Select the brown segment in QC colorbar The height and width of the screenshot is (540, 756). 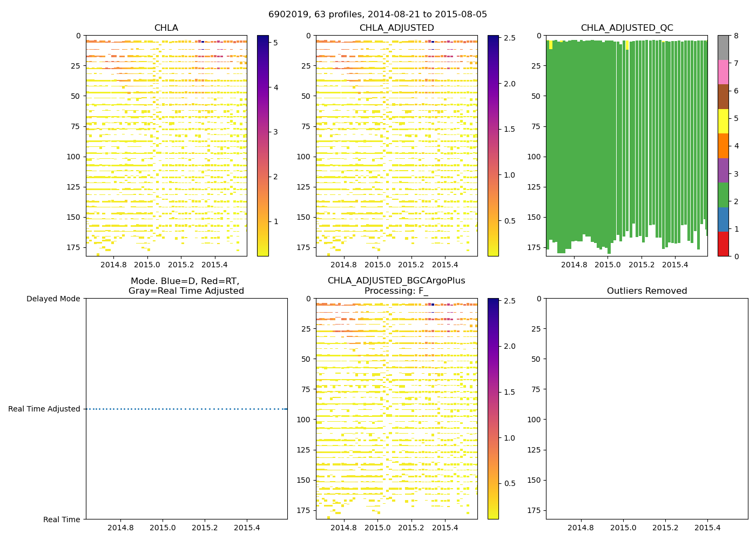pos(723,97)
